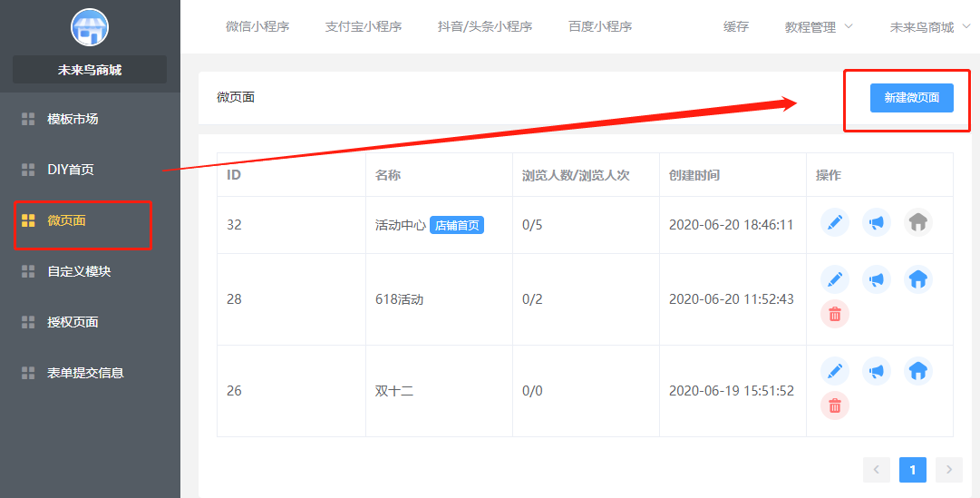Switch to 微信小程序 tab

click(257, 27)
